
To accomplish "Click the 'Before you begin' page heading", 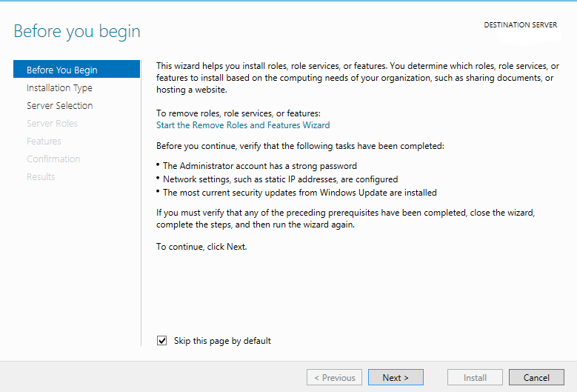I will 77,32.
